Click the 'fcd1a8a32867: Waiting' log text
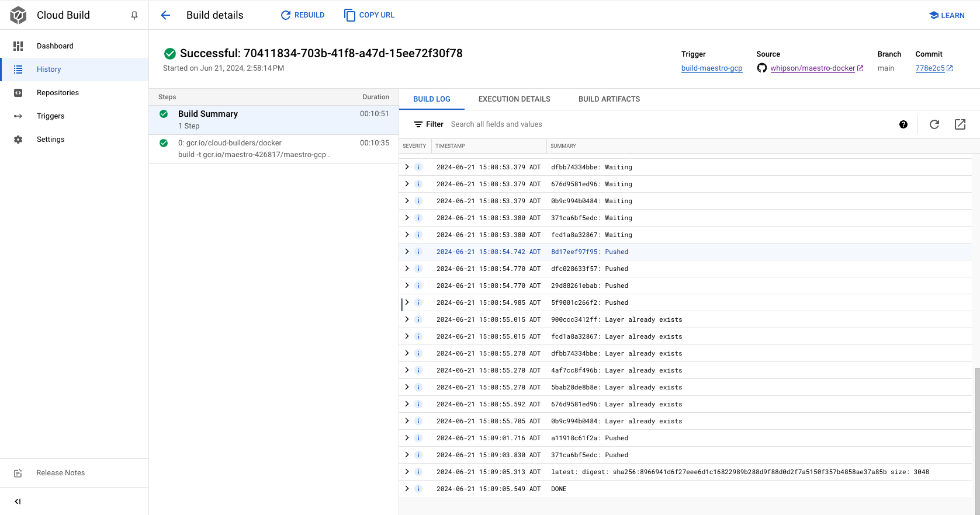The height and width of the screenshot is (515, 980). 591,235
